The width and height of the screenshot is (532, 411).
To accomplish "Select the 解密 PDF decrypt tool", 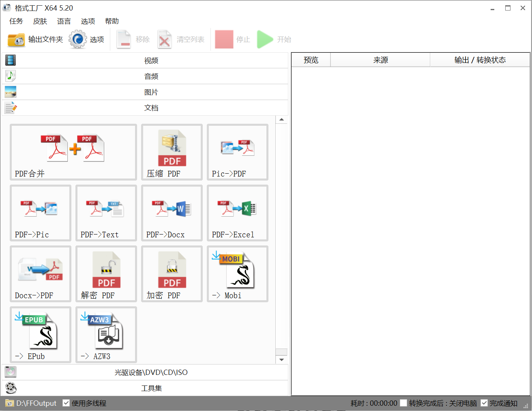I will [x=106, y=274].
